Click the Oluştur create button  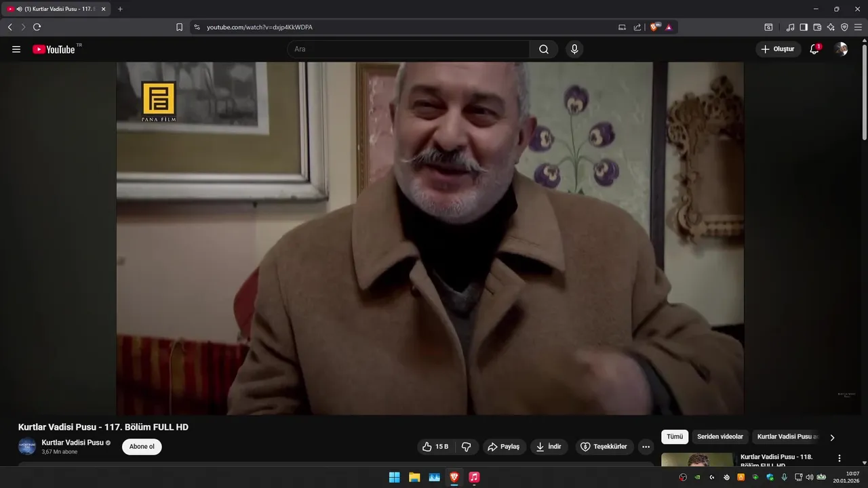click(x=778, y=49)
